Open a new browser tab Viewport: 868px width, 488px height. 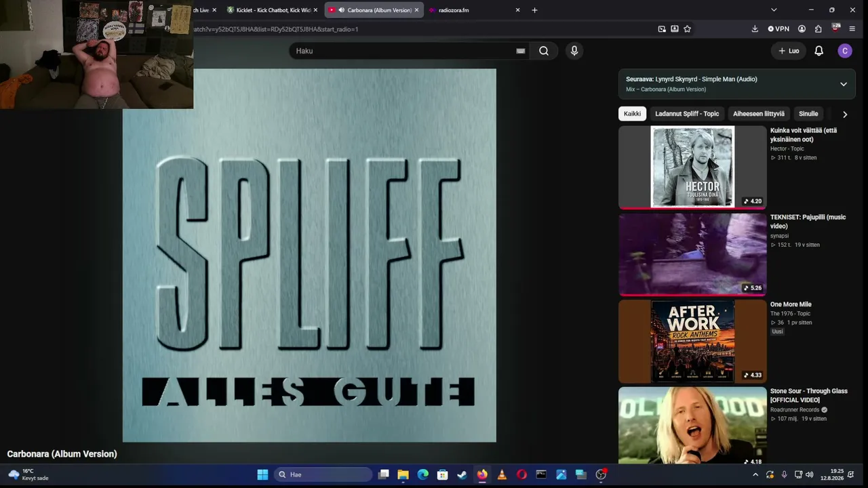pos(534,10)
